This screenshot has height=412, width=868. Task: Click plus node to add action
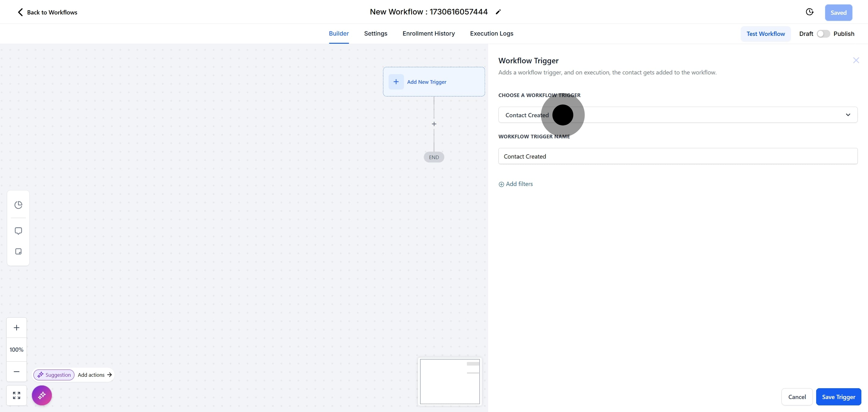tap(434, 124)
